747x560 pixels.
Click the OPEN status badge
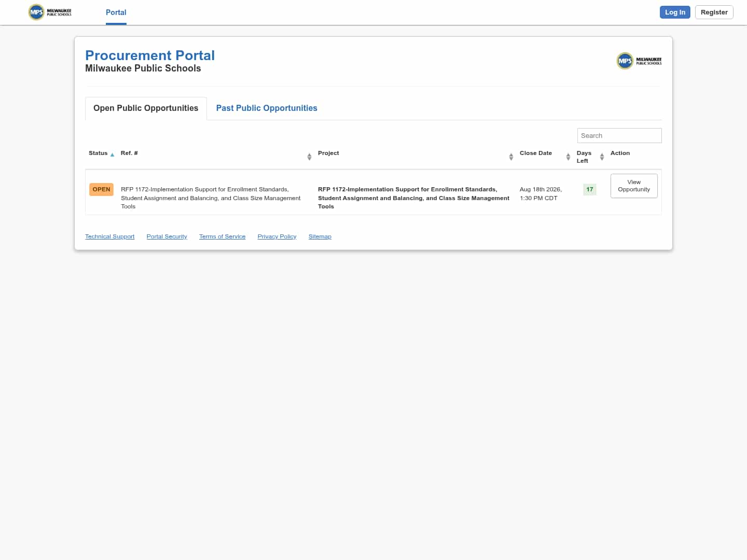[x=101, y=189]
